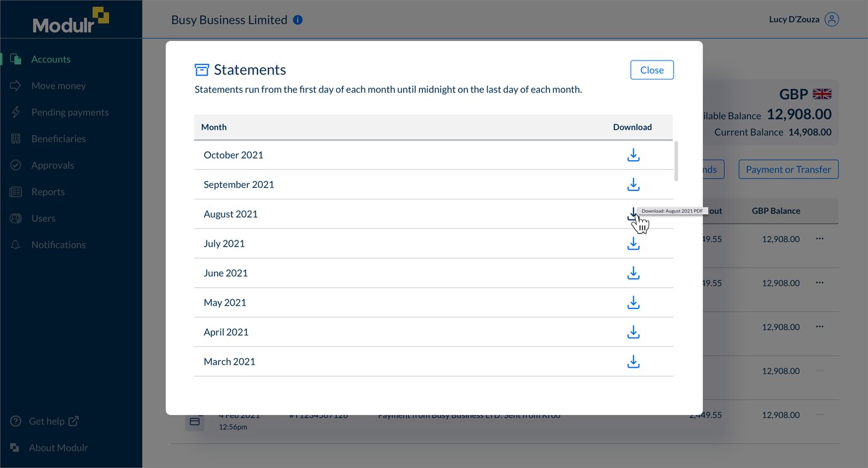Download the April 2021 statement
The height and width of the screenshot is (468, 868).
point(633,332)
